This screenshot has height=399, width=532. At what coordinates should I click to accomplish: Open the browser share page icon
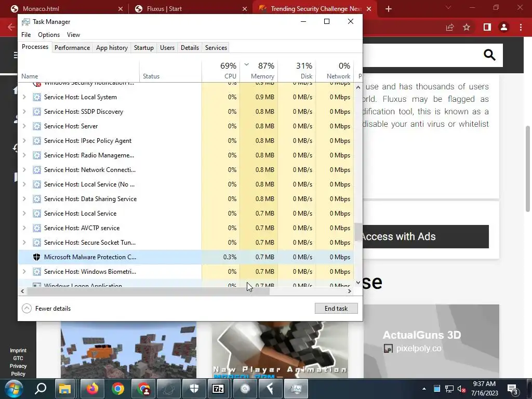point(449,27)
